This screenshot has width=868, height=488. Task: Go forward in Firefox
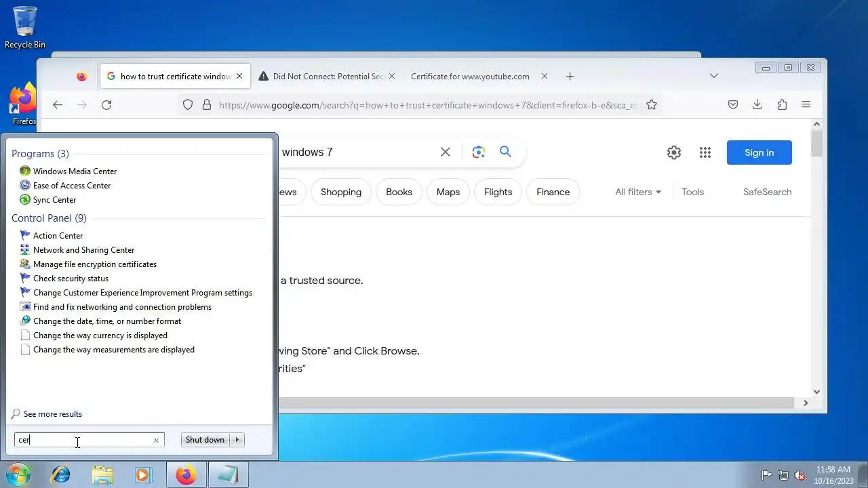(82, 104)
